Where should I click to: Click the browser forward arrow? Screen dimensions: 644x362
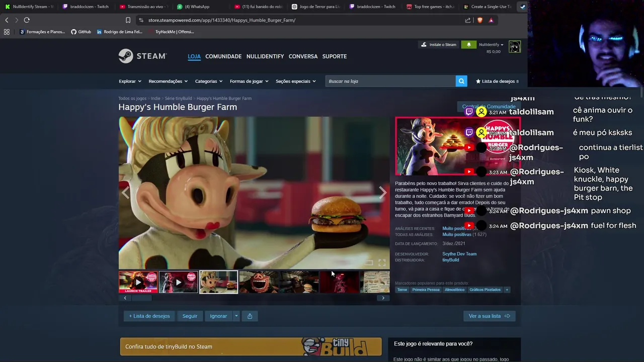pos(17,20)
